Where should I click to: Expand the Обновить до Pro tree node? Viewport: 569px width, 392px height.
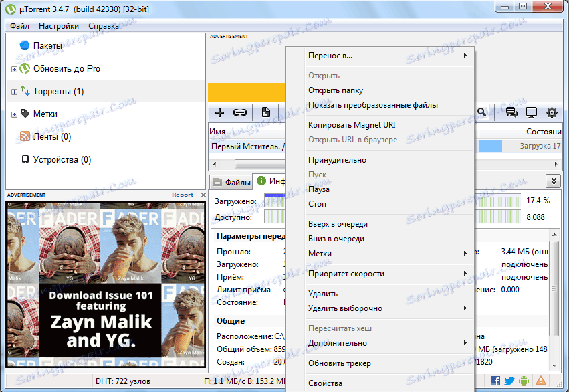(14, 69)
